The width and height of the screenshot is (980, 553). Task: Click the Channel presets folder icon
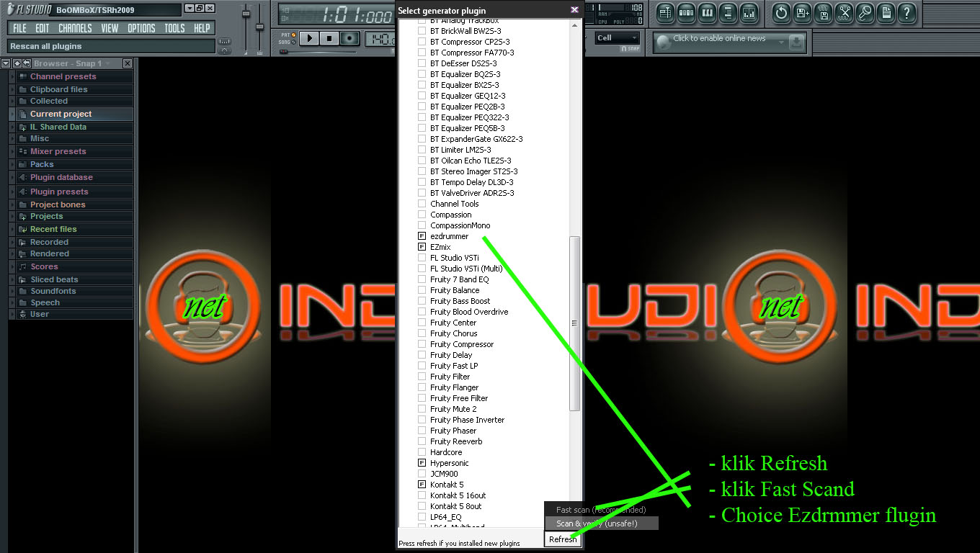(x=23, y=76)
